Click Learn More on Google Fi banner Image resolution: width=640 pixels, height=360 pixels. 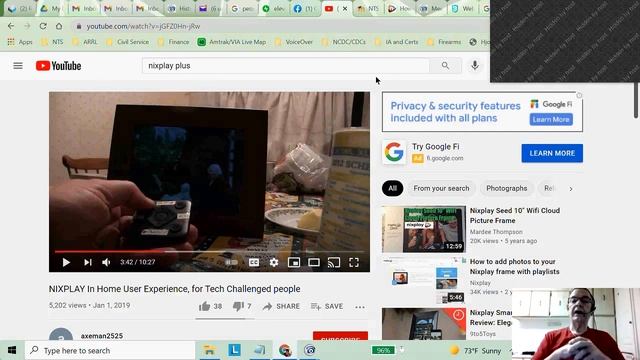[x=551, y=120]
